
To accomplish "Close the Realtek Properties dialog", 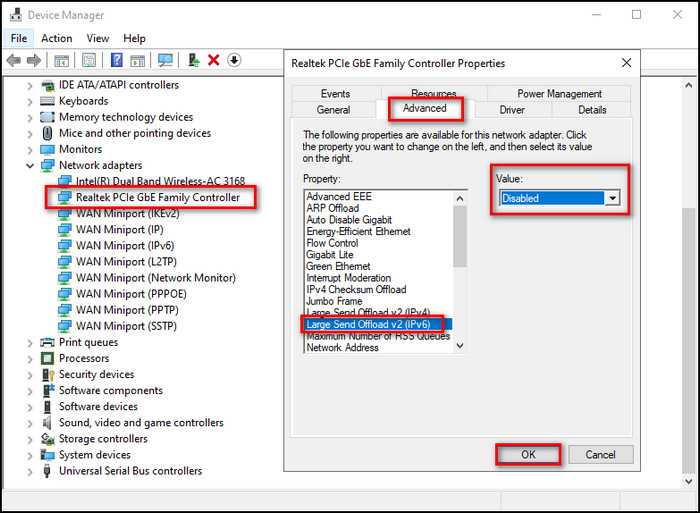I will pyautogui.click(x=626, y=63).
